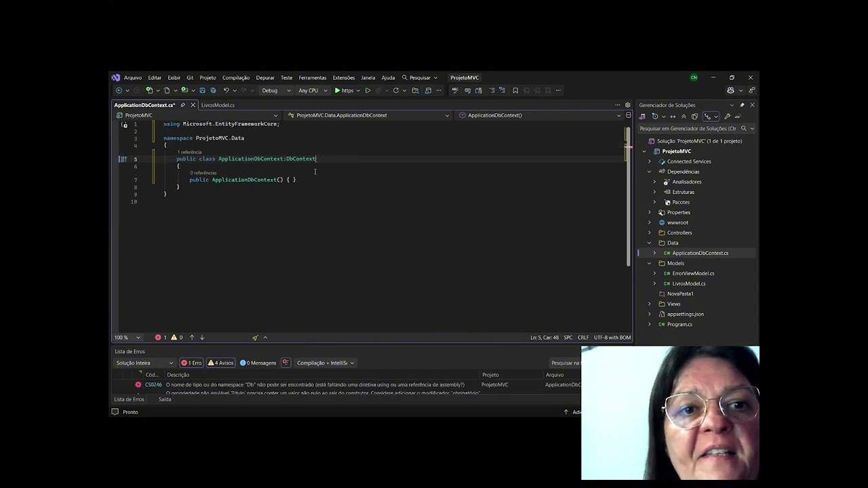Open error code CS0246 link
This screenshot has height=488, width=868.
click(153, 384)
